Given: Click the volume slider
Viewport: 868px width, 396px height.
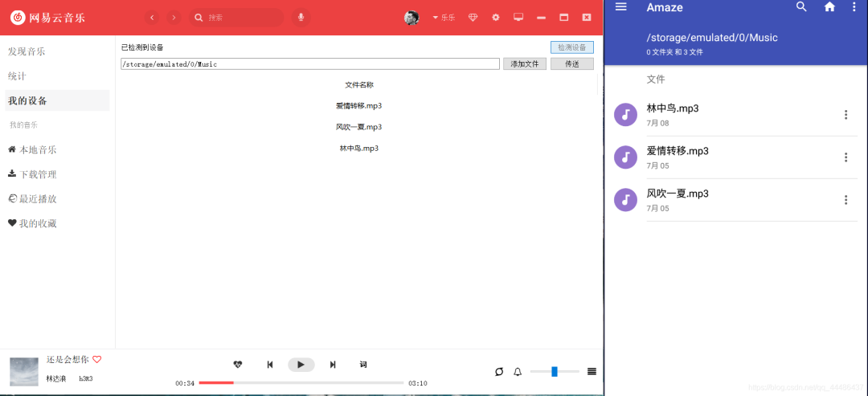Looking at the screenshot, I should 554,372.
